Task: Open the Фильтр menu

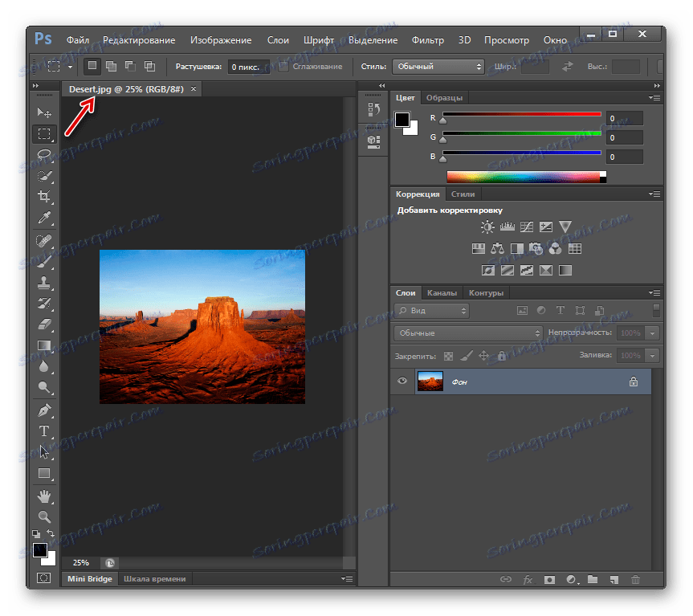Action: [428, 40]
